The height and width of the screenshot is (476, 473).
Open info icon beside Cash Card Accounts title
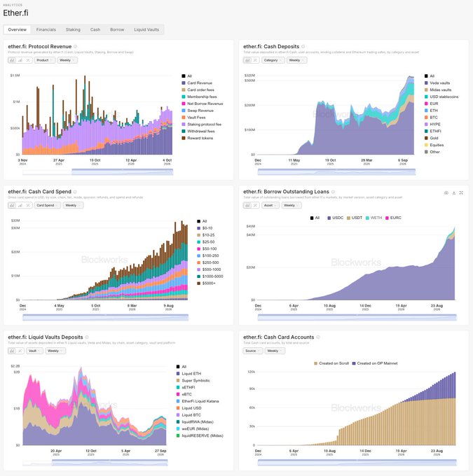click(318, 337)
